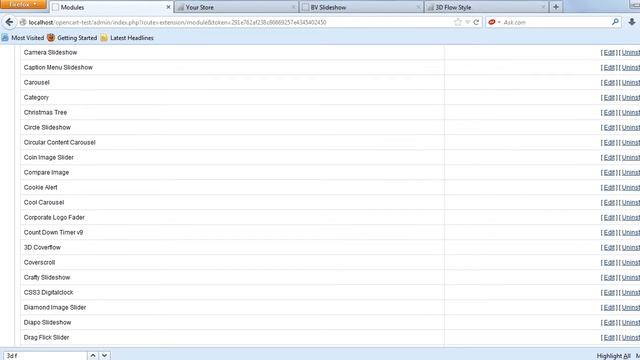Edit the Coin Image Slider module
The height and width of the screenshot is (360, 640).
[x=609, y=158]
